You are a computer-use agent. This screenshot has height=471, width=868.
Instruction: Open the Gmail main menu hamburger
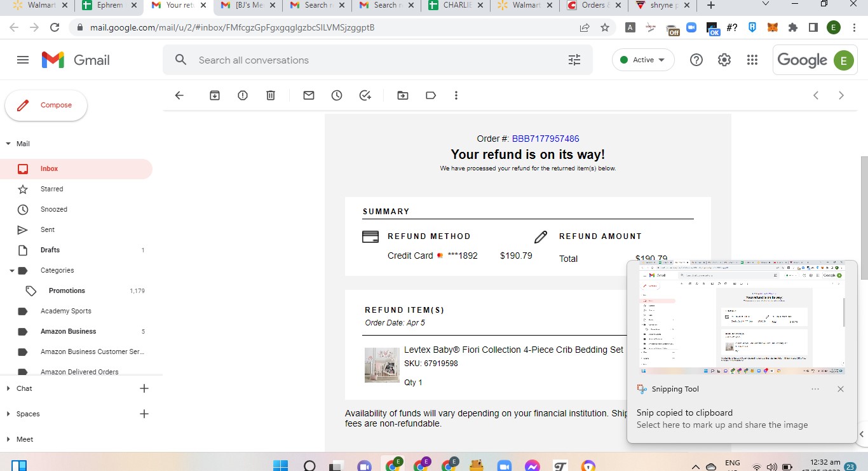pos(23,60)
